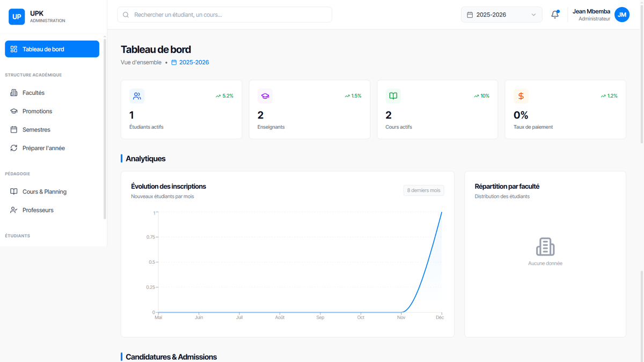Click the Cours actifs book icon

coord(393,95)
